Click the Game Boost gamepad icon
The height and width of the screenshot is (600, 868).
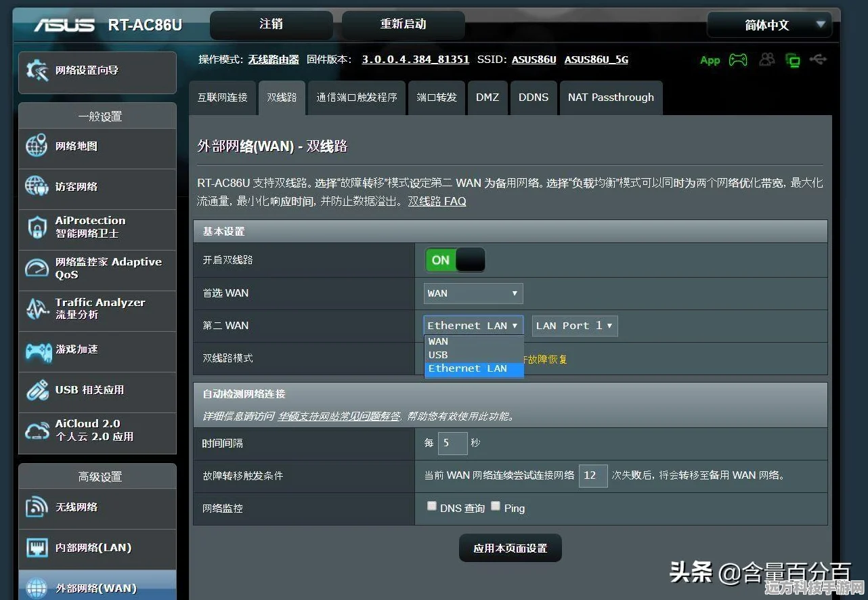pos(38,351)
